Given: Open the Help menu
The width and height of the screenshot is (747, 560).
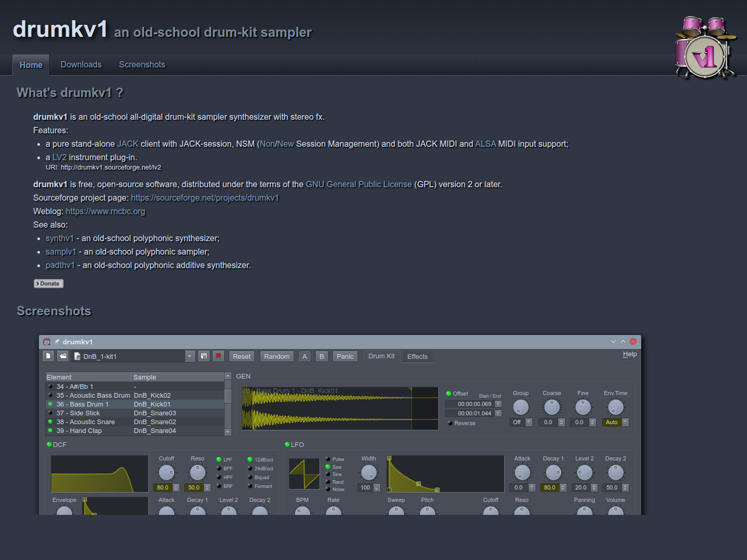Looking at the screenshot, I should 630,354.
